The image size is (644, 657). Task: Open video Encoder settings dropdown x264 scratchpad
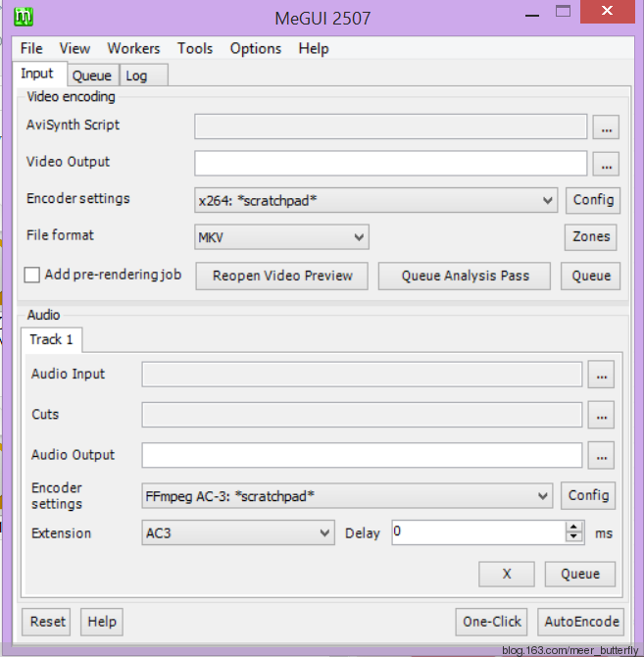[x=375, y=200]
